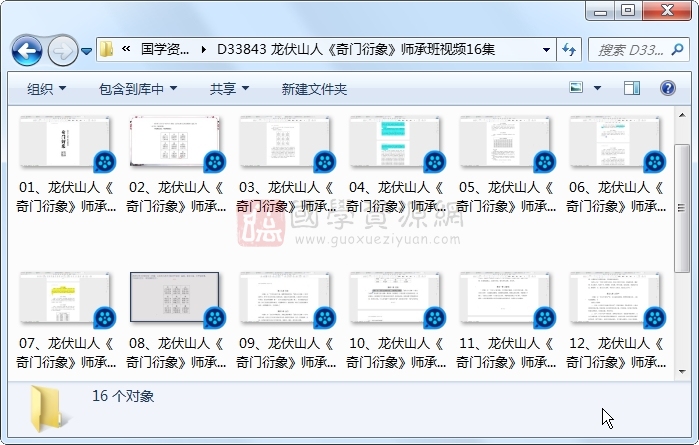Maximize the Explorer window

coord(628,11)
